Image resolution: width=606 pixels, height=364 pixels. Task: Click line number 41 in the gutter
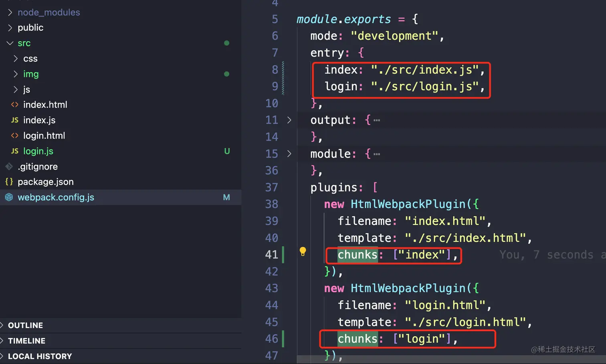tap(272, 255)
